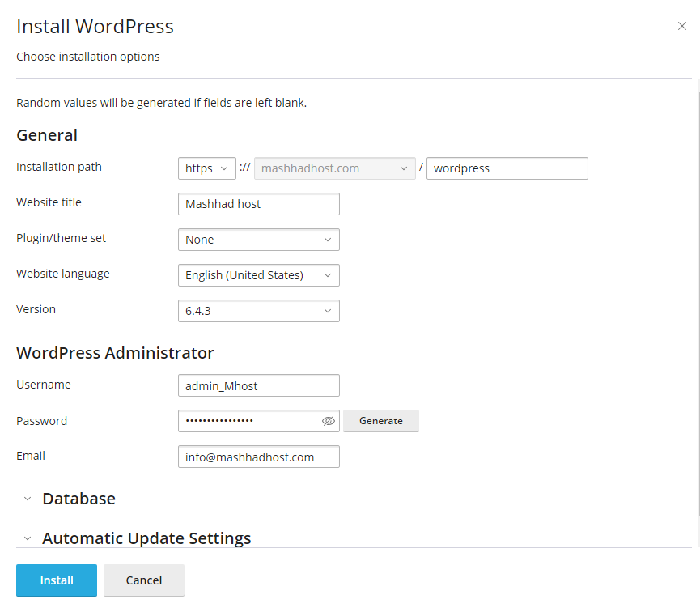
Task: Expand the Database section chevron
Action: coord(27,499)
